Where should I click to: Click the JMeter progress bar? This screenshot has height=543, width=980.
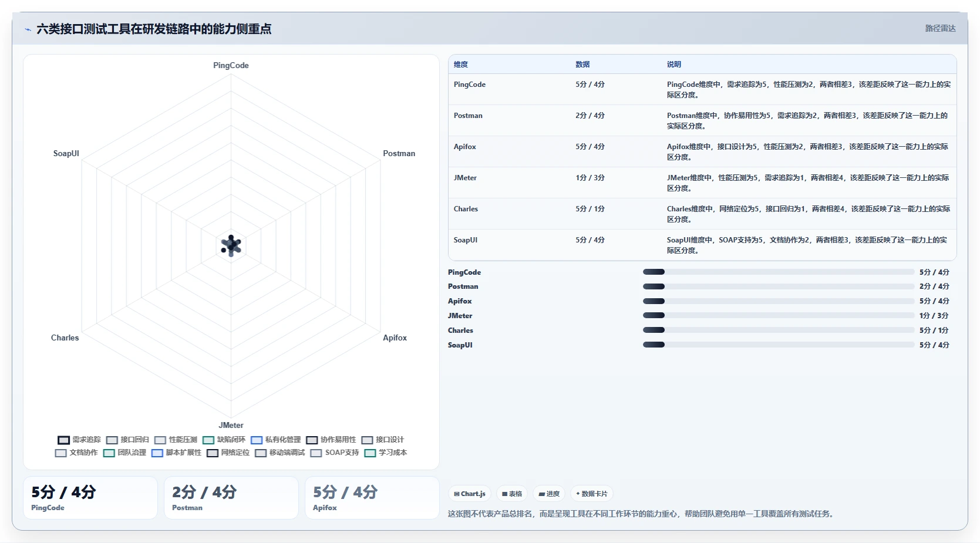click(779, 315)
